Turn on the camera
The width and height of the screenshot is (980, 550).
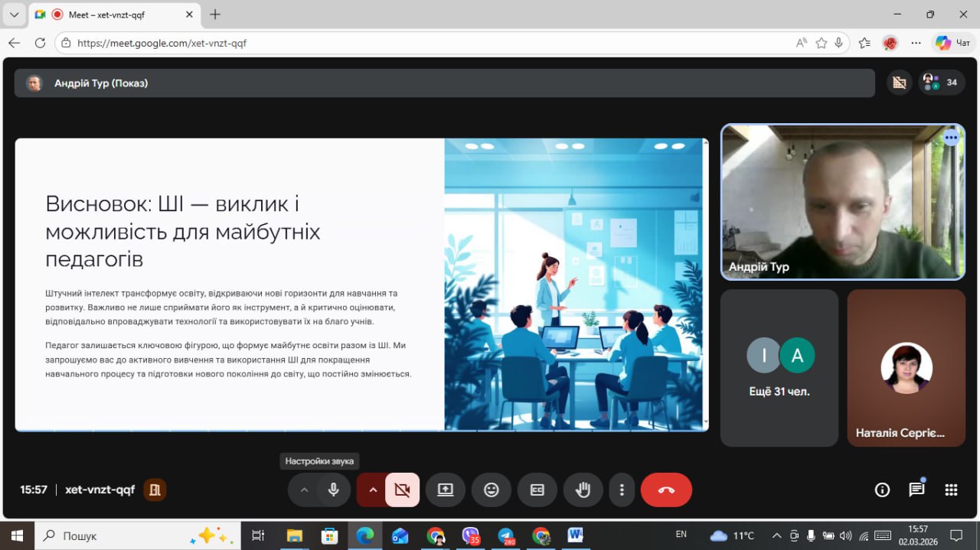pyautogui.click(x=402, y=490)
